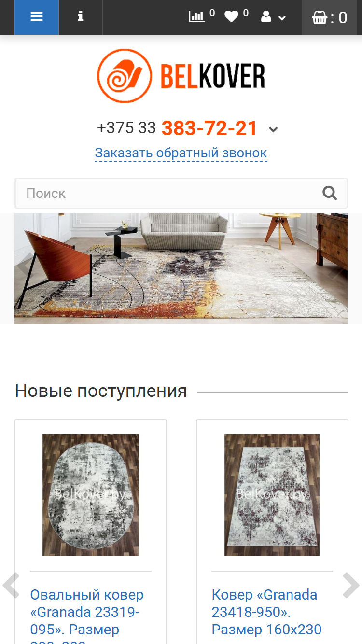
Task: Open Granada 23418-950 rug thumbnail
Action: [272, 495]
